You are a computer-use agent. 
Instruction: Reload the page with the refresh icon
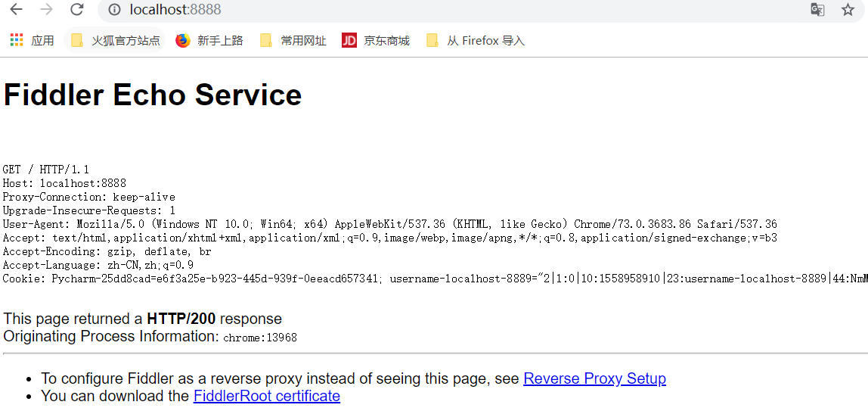(77, 9)
